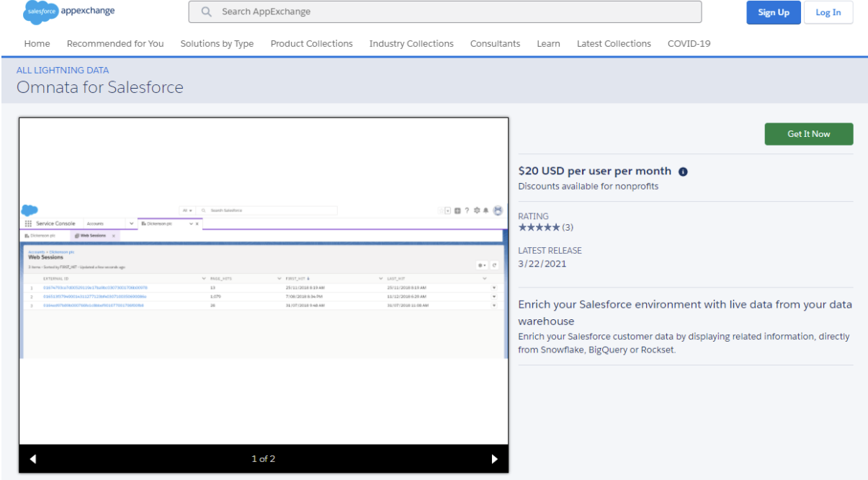Click the help question mark in screenshot
The height and width of the screenshot is (480, 868).
click(x=467, y=210)
